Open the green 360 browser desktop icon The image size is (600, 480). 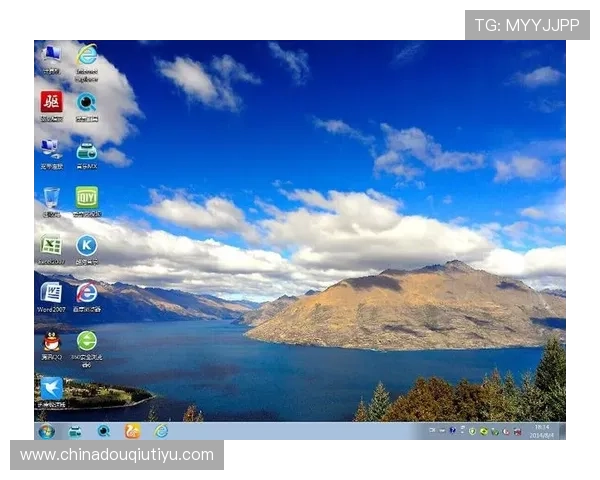tap(87, 341)
